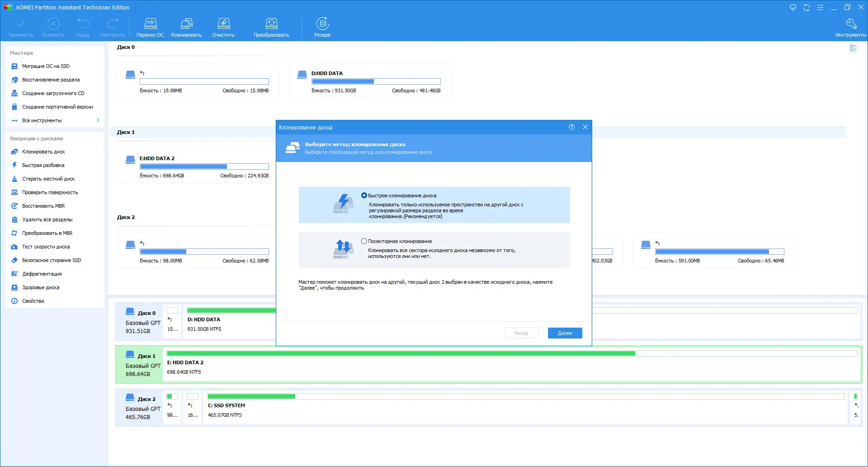The height and width of the screenshot is (467, 868).
Task: Click the Диск 0 heading in partition list
Action: [126, 47]
